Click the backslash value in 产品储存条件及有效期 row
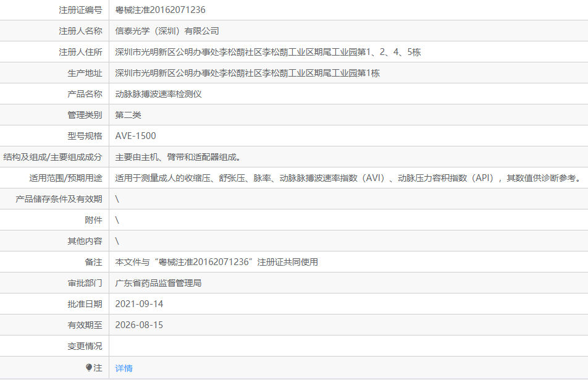This screenshot has height=380, width=588. [117, 199]
